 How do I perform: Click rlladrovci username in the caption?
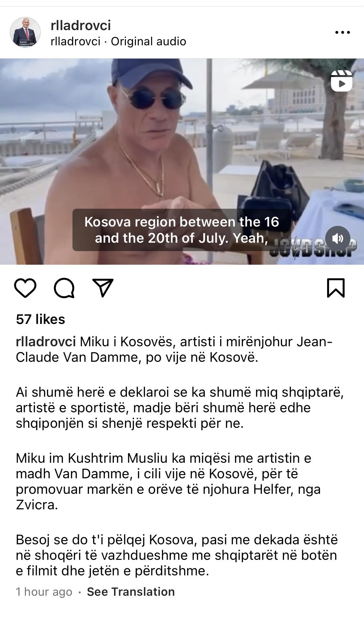[46, 342]
